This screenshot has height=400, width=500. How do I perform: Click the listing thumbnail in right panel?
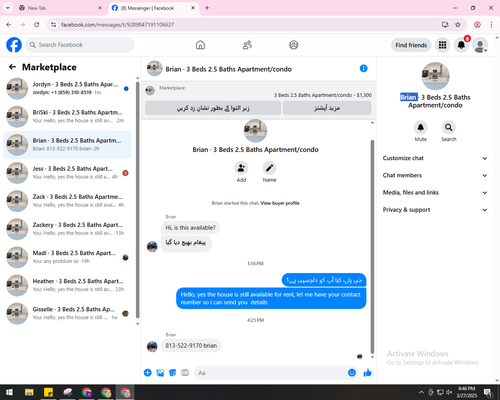click(x=435, y=76)
